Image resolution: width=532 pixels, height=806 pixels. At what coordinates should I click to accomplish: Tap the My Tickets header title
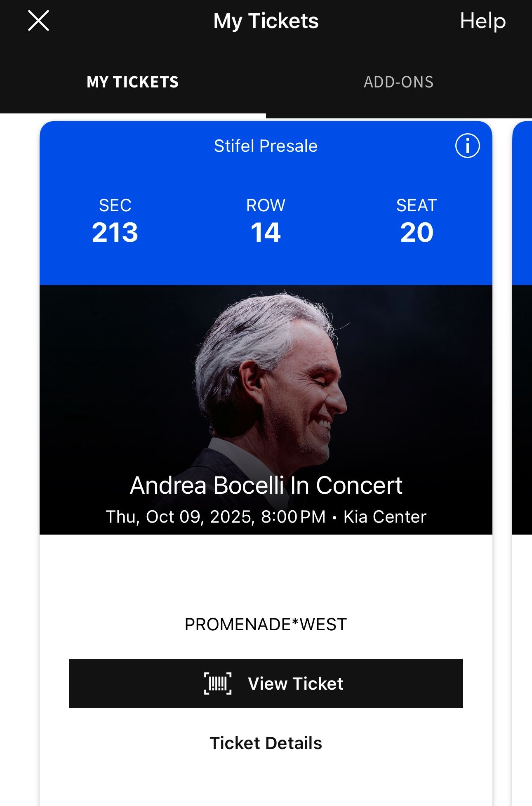[266, 21]
